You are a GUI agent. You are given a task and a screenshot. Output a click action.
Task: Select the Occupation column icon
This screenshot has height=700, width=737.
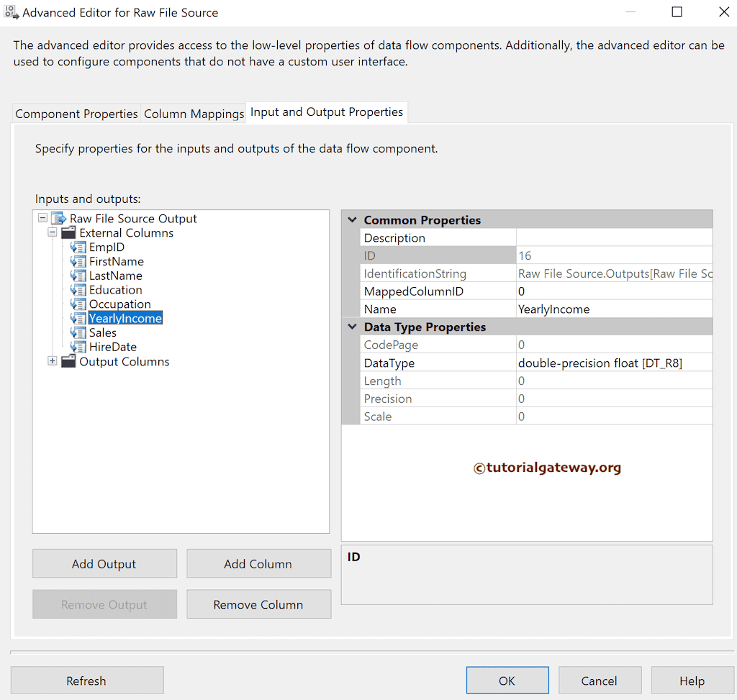78,304
